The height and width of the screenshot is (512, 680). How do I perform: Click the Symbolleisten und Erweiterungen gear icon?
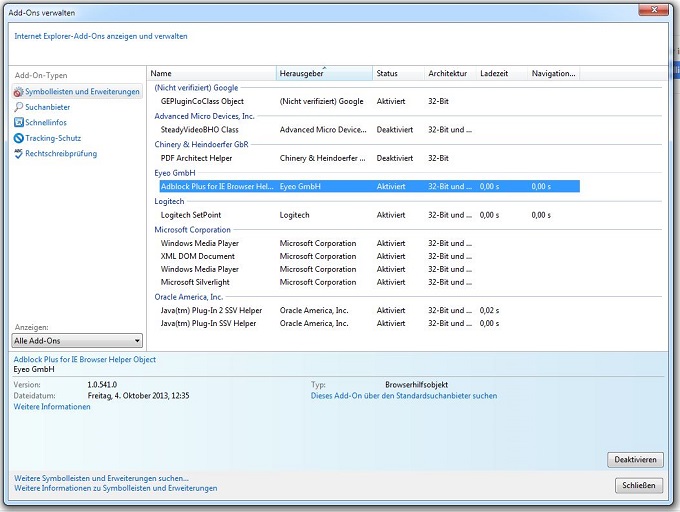(18, 92)
